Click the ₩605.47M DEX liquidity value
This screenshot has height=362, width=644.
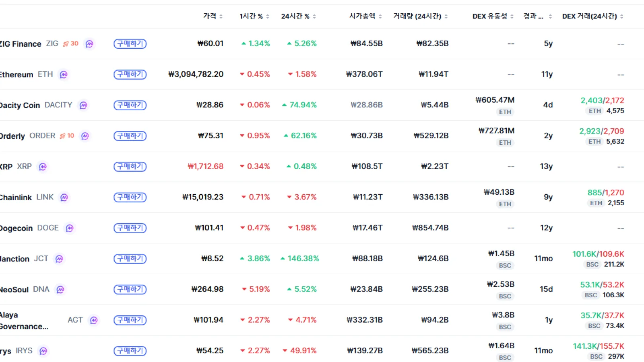495,100
